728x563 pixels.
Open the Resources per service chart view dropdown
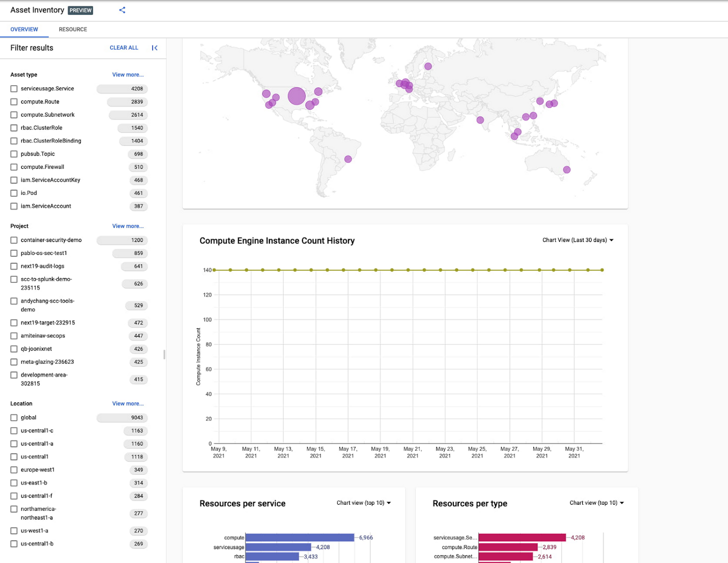[363, 503]
